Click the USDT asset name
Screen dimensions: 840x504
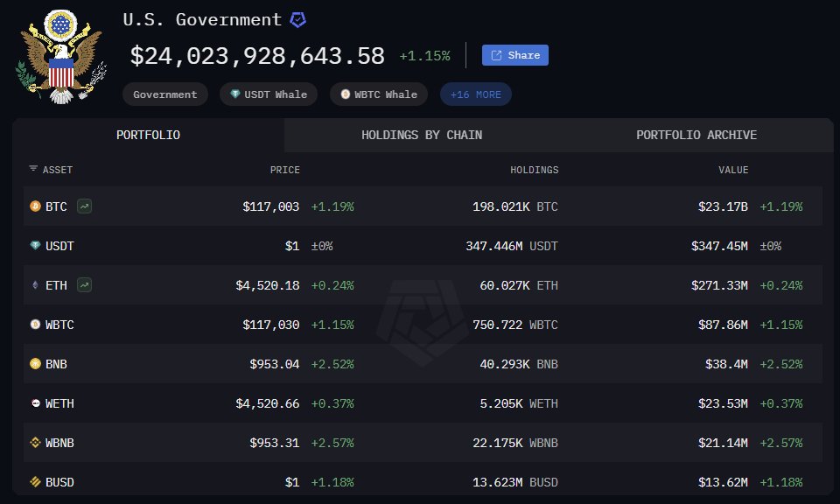(59, 247)
